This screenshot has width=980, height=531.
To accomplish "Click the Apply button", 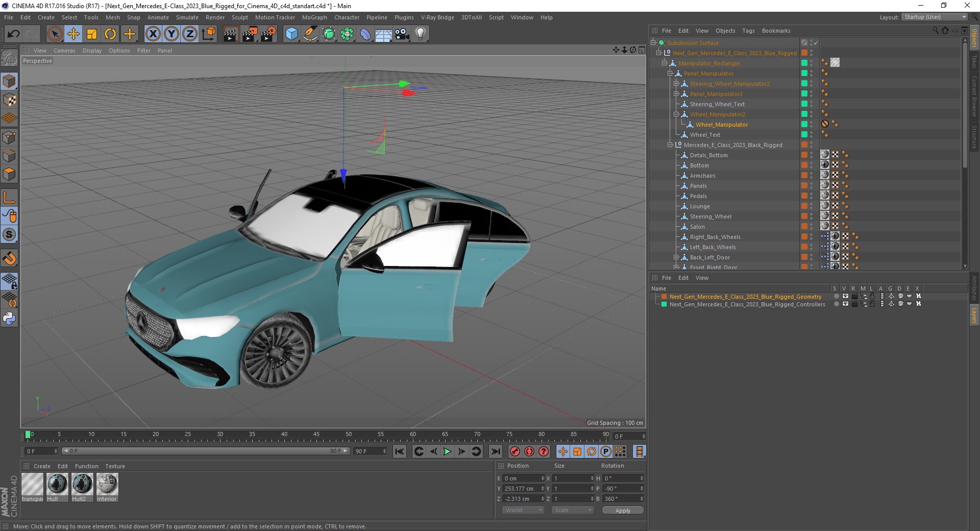I will (623, 510).
